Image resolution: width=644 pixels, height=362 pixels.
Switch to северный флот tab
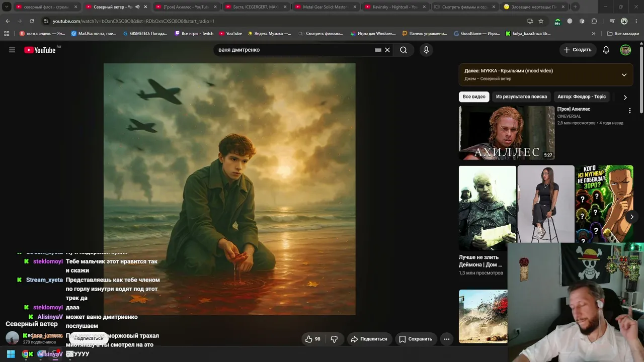point(46,7)
